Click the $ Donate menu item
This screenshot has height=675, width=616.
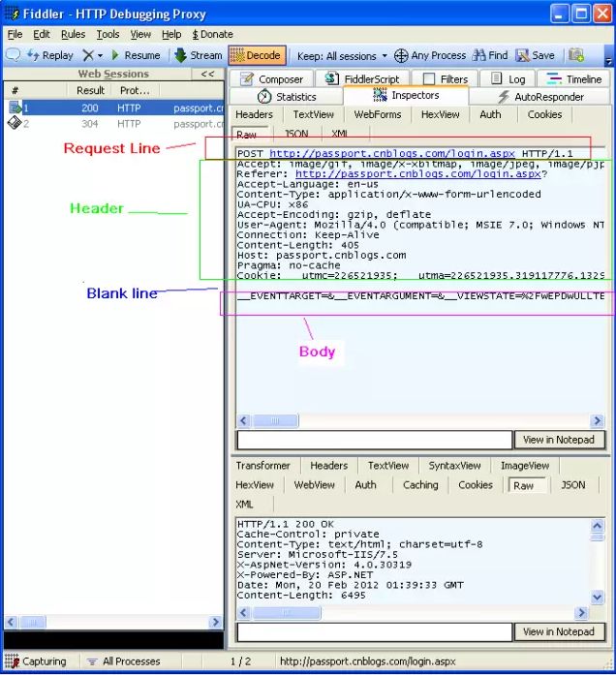coord(212,34)
